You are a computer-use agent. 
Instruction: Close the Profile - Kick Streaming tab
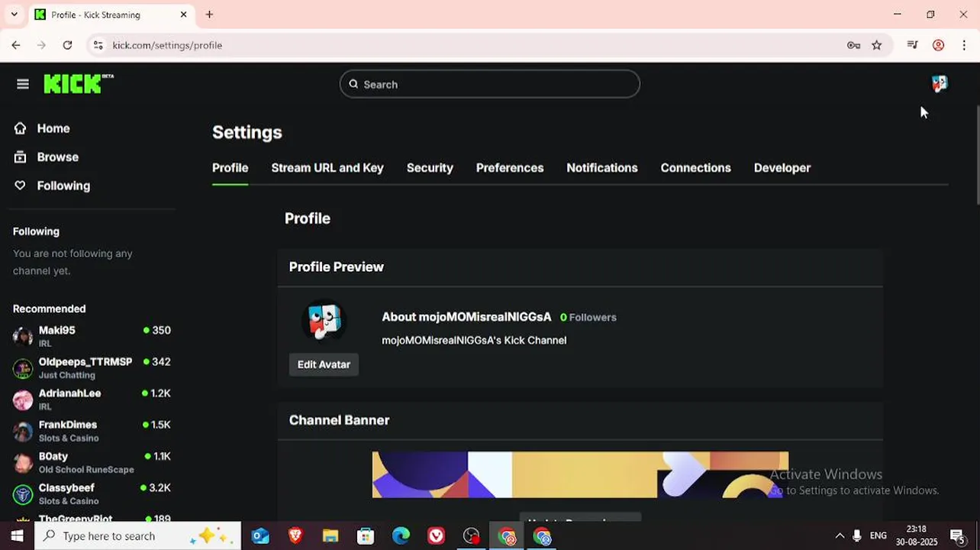(184, 15)
